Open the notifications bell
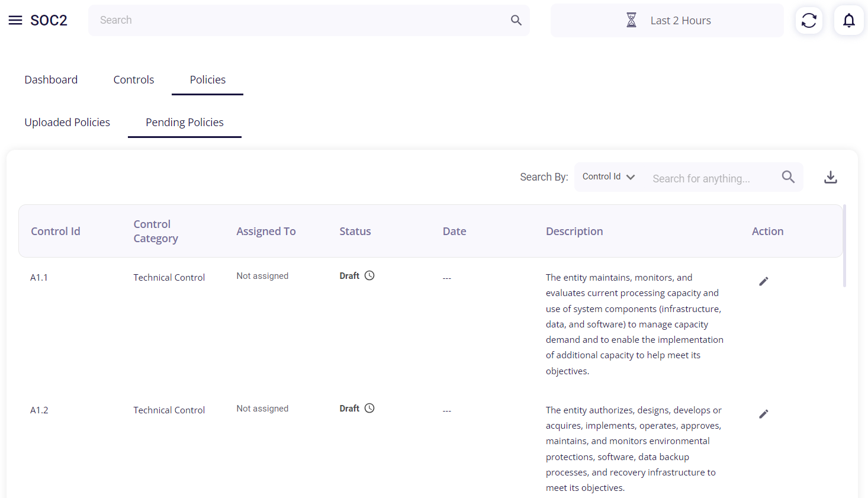This screenshot has width=868, height=498. 849,20
